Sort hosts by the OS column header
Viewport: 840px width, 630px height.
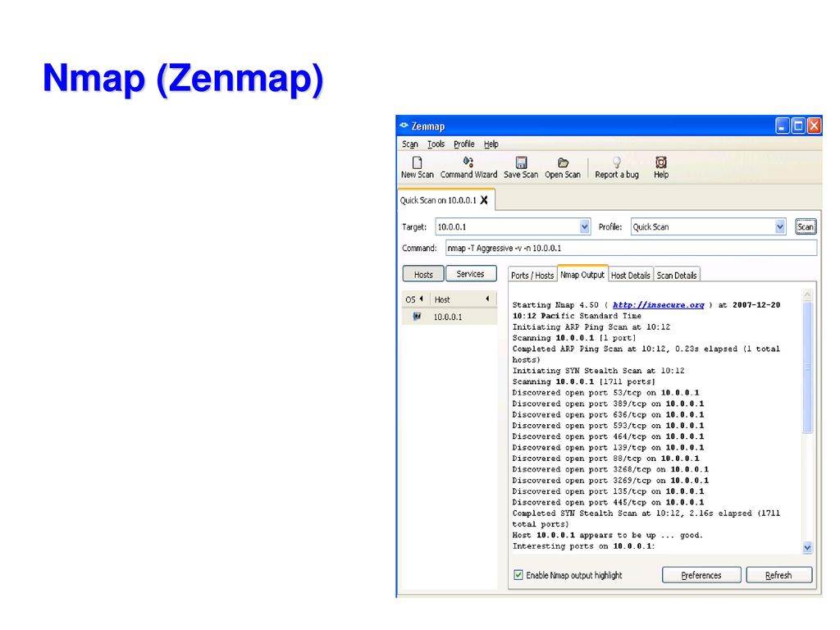pos(415,299)
